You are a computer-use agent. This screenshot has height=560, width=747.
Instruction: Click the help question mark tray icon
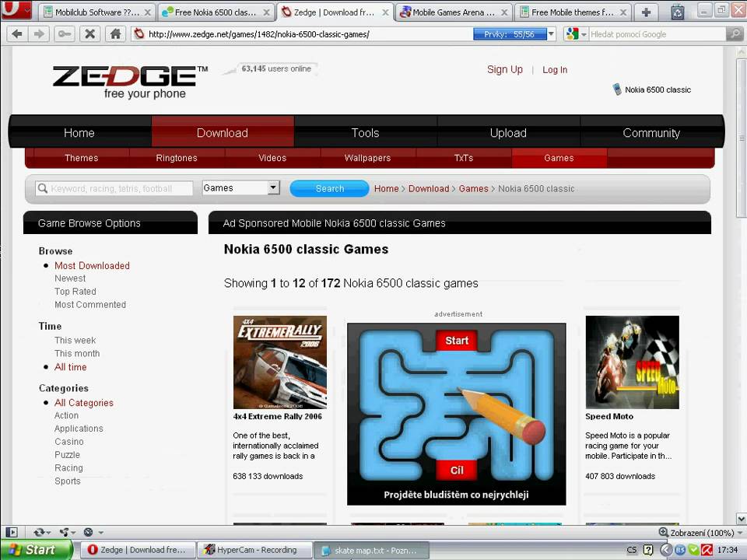648,550
